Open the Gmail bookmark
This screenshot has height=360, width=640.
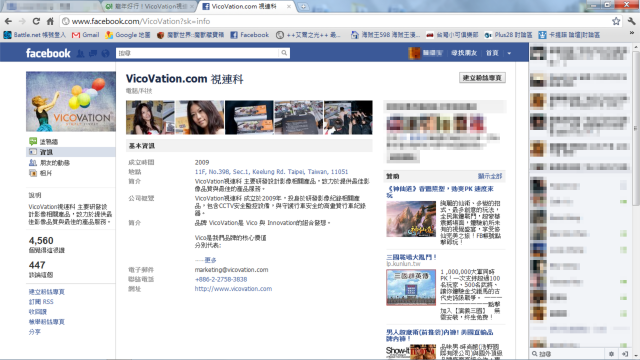86,35
